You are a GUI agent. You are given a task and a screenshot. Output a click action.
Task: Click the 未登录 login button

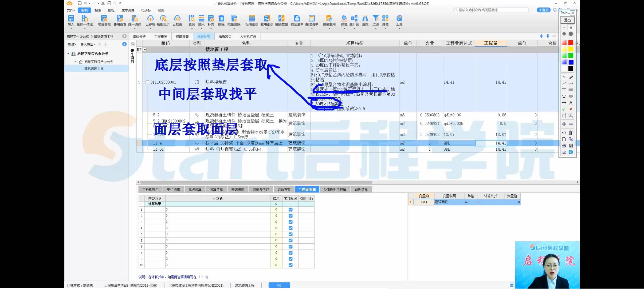pos(543,10)
